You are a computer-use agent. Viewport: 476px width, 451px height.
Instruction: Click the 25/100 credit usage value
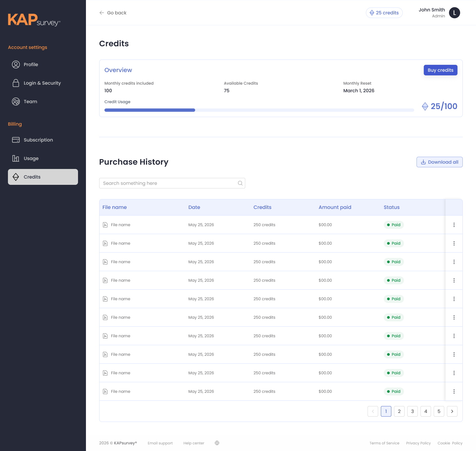444,106
